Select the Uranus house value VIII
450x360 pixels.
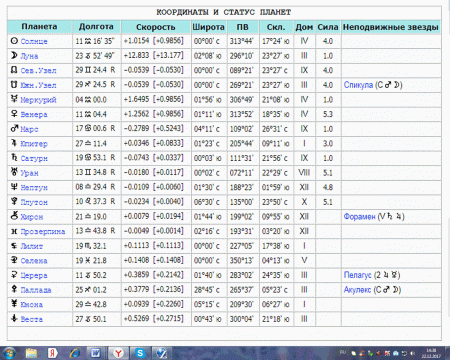pos(304,173)
